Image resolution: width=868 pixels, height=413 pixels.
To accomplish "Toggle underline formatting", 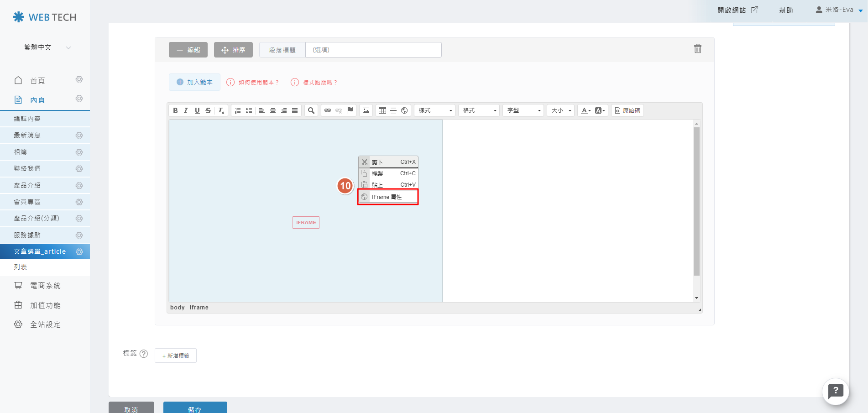I will click(x=197, y=110).
